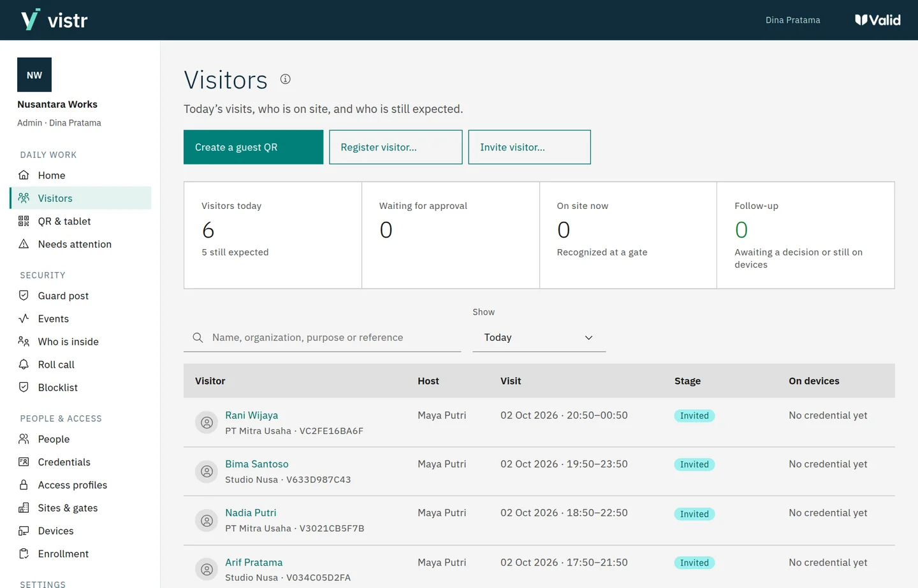Click the vistr logo icon
918x588 pixels.
tap(31, 20)
